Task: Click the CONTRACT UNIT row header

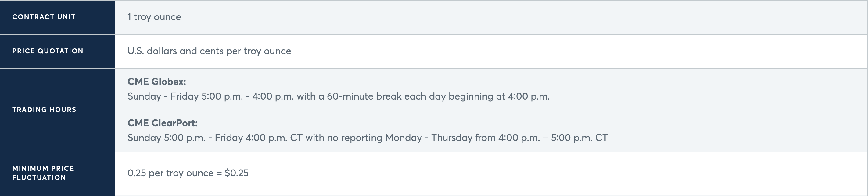Action: point(44,17)
